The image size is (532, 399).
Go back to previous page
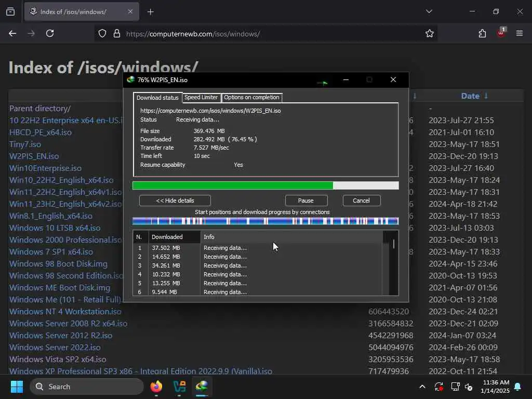coord(12,33)
